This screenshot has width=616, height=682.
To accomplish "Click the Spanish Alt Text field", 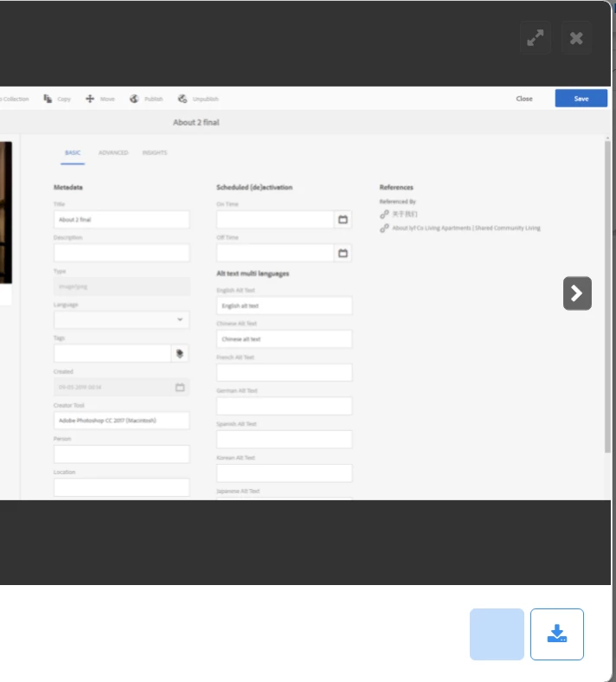I will click(285, 440).
